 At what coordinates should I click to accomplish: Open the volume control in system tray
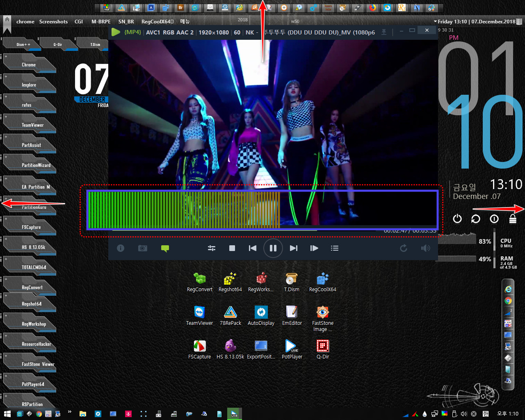tap(464, 414)
